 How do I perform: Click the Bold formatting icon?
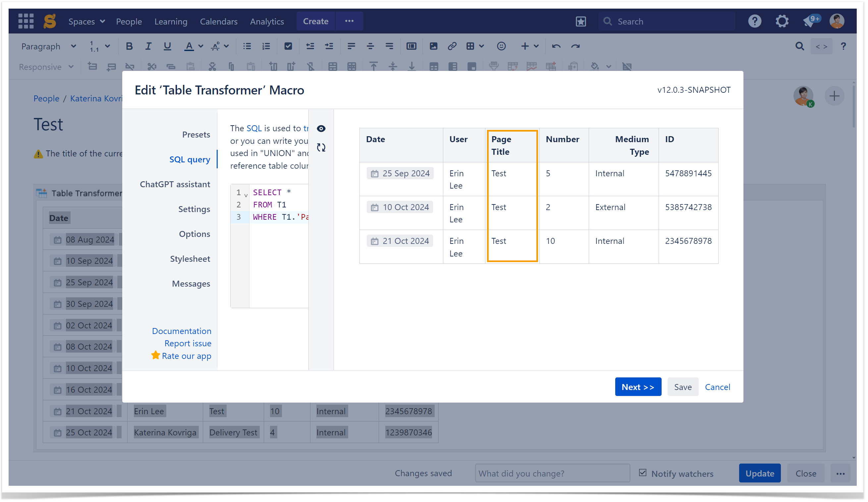pos(129,46)
